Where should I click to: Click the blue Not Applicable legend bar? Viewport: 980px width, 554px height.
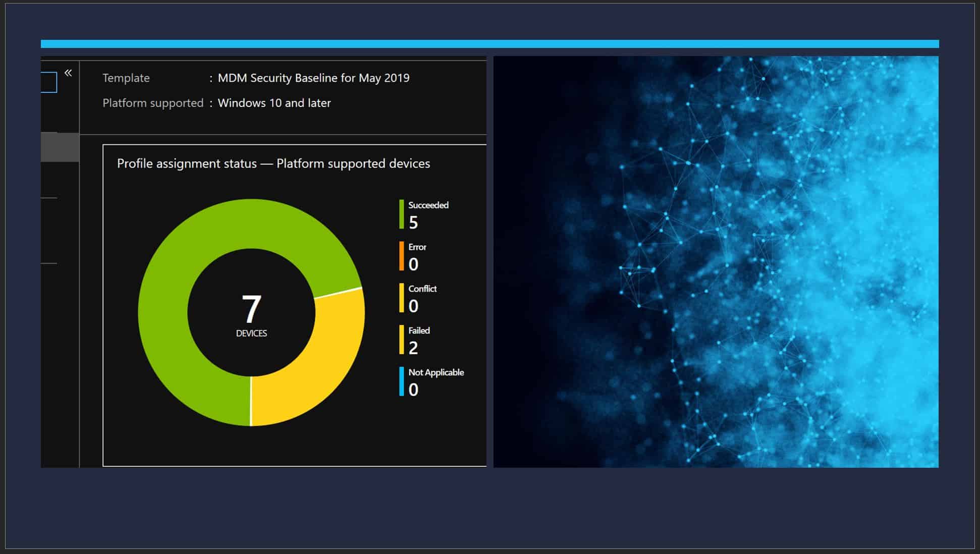point(401,380)
